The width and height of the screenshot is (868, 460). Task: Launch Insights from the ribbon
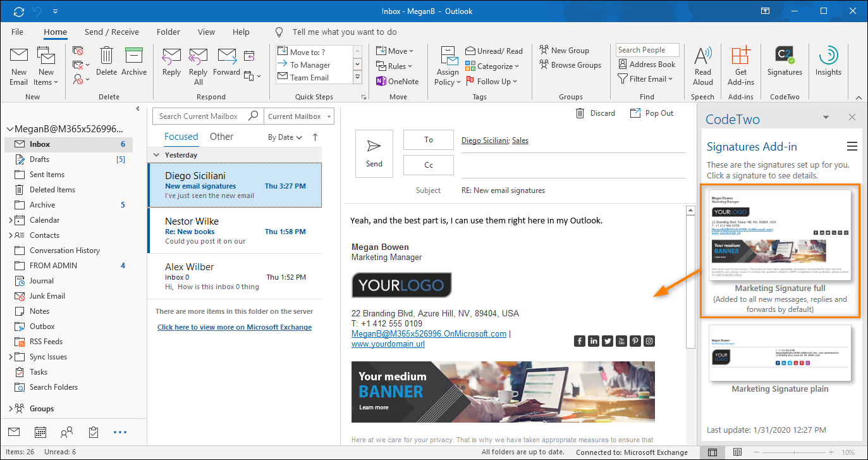(x=828, y=63)
